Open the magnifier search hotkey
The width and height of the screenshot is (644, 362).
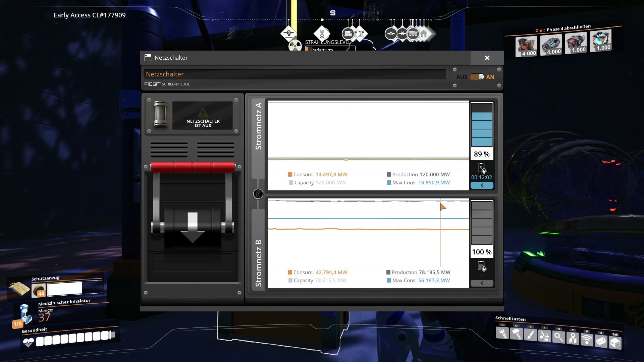pos(559,337)
